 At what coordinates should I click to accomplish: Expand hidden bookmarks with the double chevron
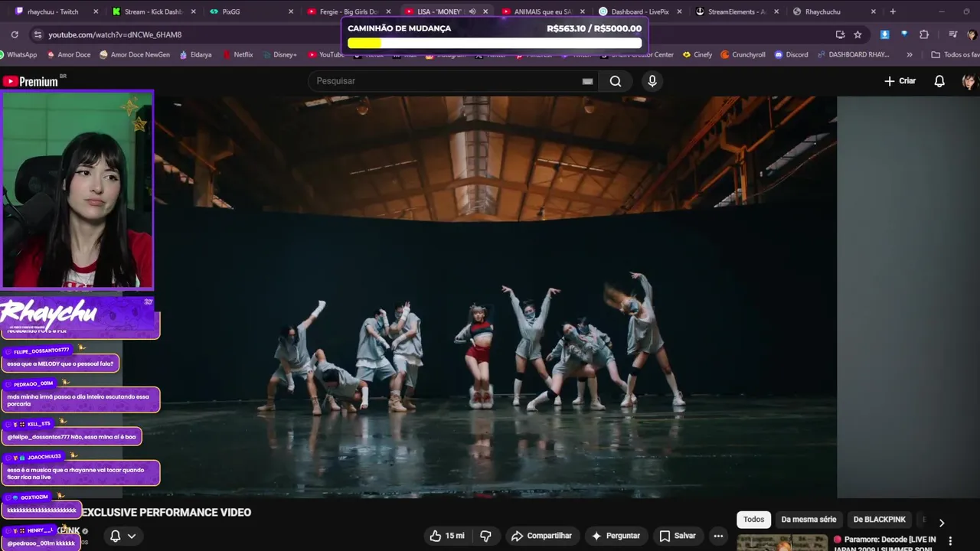point(910,54)
